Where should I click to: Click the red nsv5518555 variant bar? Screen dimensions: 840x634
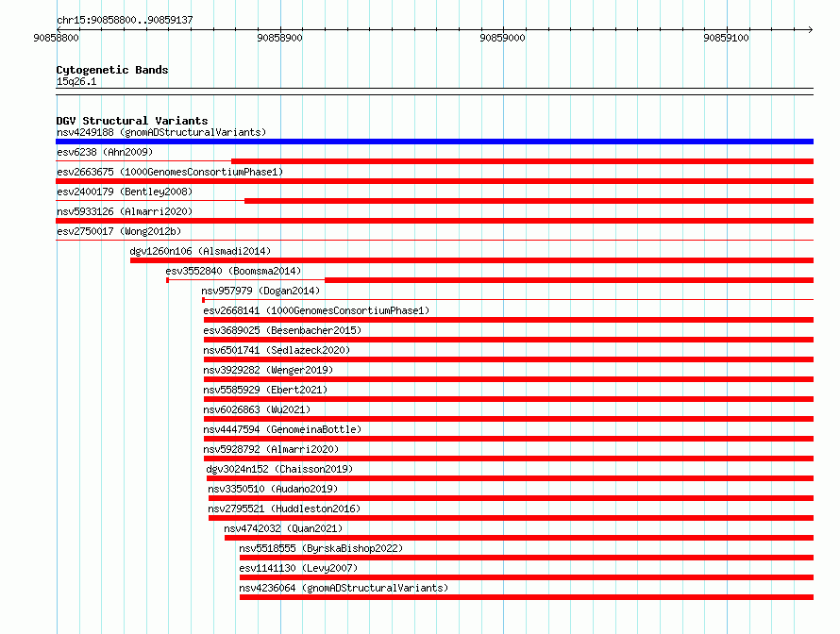tap(527, 558)
